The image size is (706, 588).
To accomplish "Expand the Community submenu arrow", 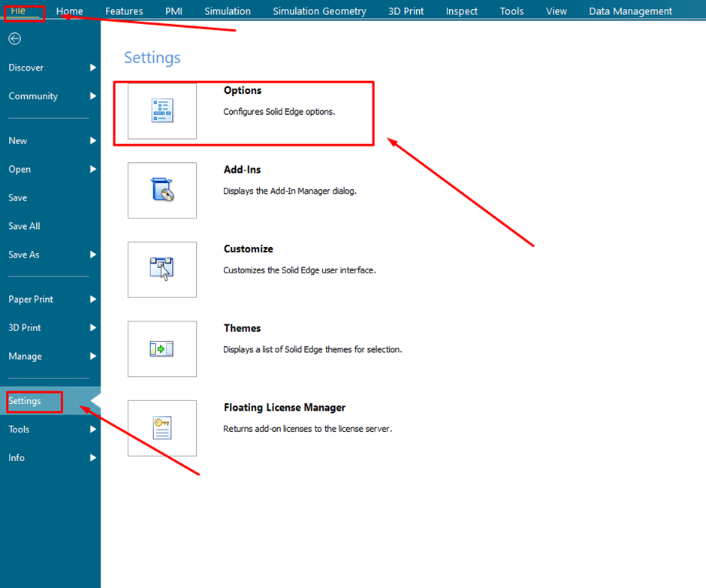I will (x=92, y=96).
